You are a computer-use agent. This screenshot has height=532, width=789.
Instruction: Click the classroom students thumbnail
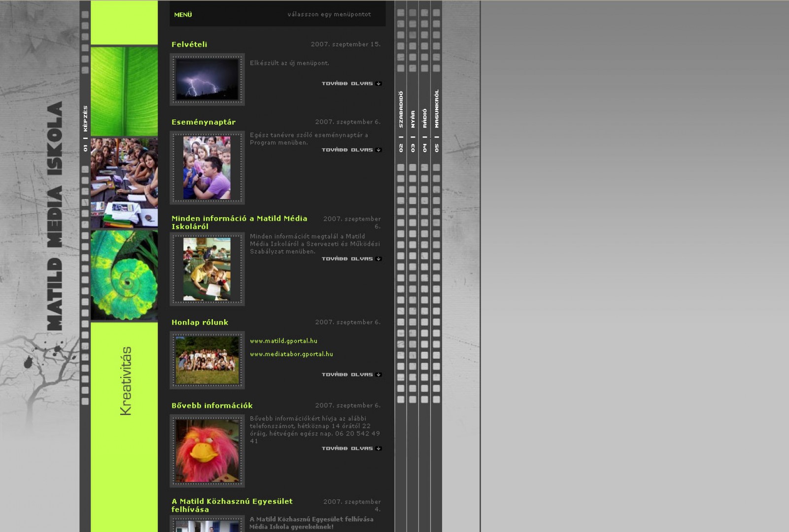[x=207, y=269]
